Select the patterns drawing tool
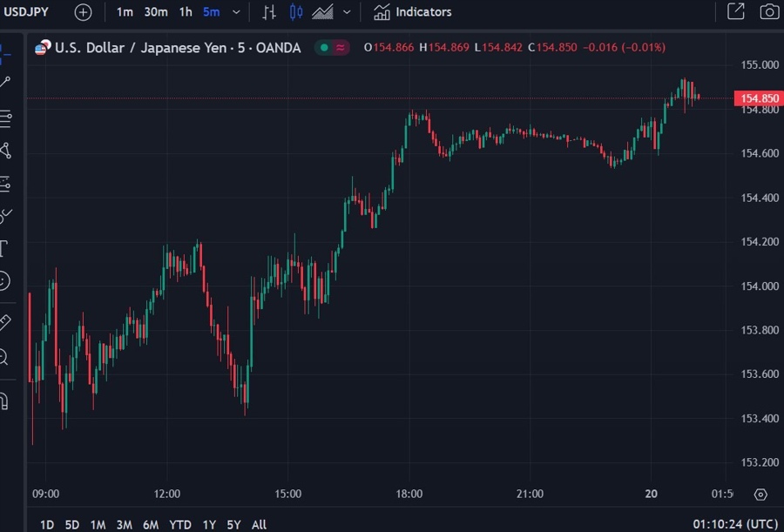The width and height of the screenshot is (784, 532). tap(5, 151)
